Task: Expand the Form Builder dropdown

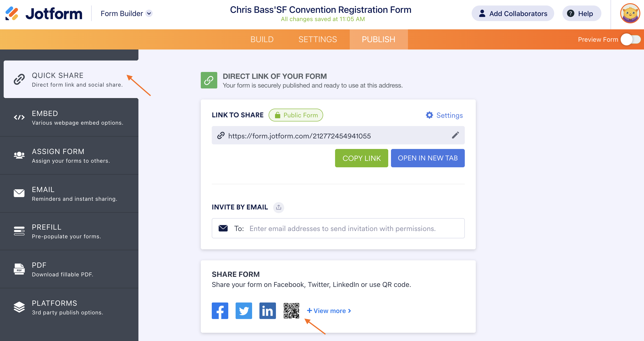Action: pos(149,14)
